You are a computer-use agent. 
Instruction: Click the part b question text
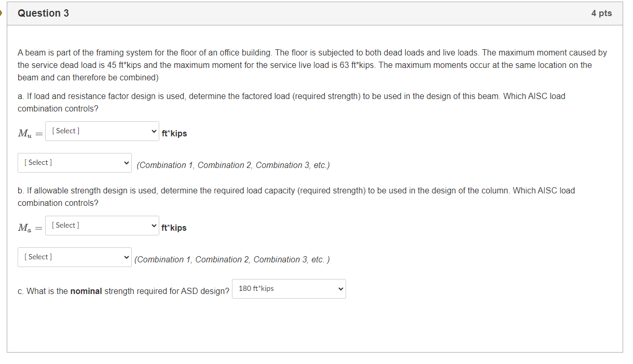pyautogui.click(x=208, y=190)
